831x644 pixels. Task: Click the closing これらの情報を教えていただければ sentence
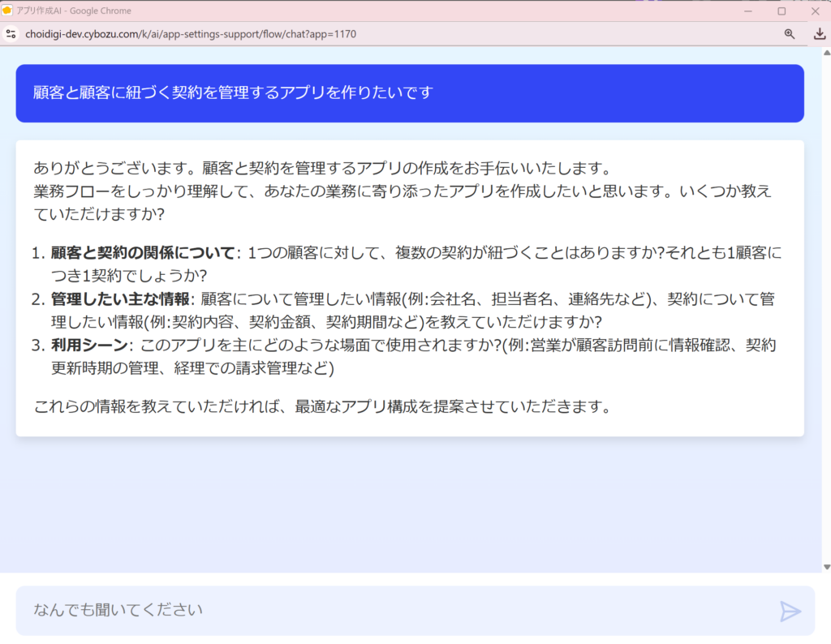point(321,406)
